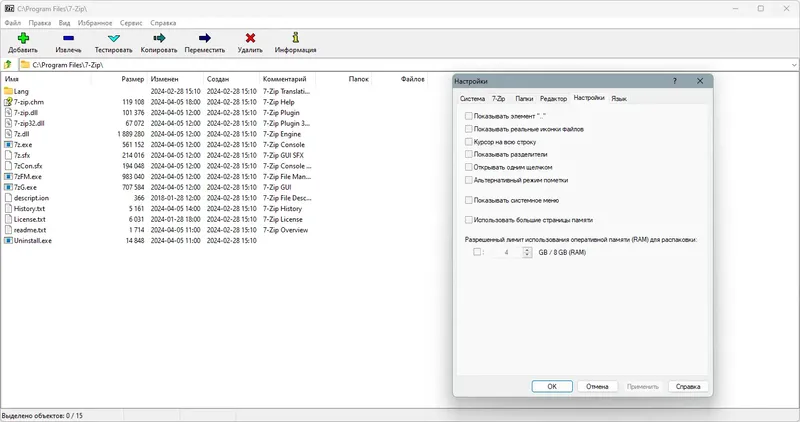Click the Применить button
This screenshot has width=800, height=422.
click(x=643, y=386)
